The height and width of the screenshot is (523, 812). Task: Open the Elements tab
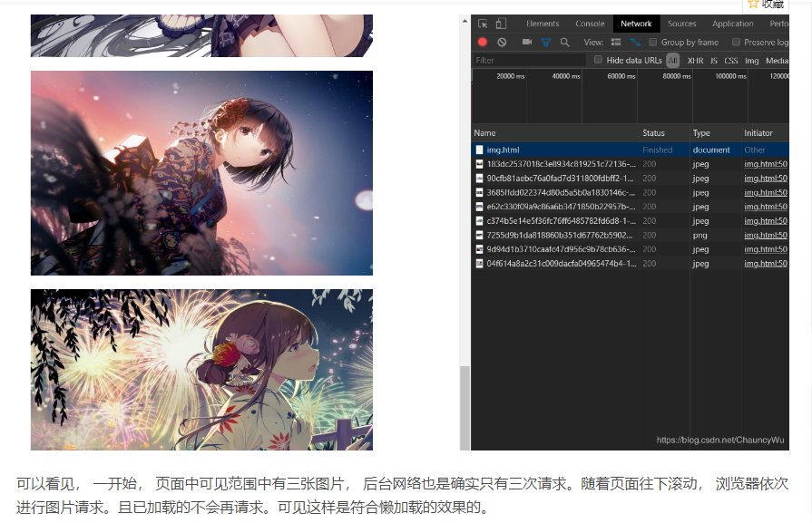click(543, 24)
